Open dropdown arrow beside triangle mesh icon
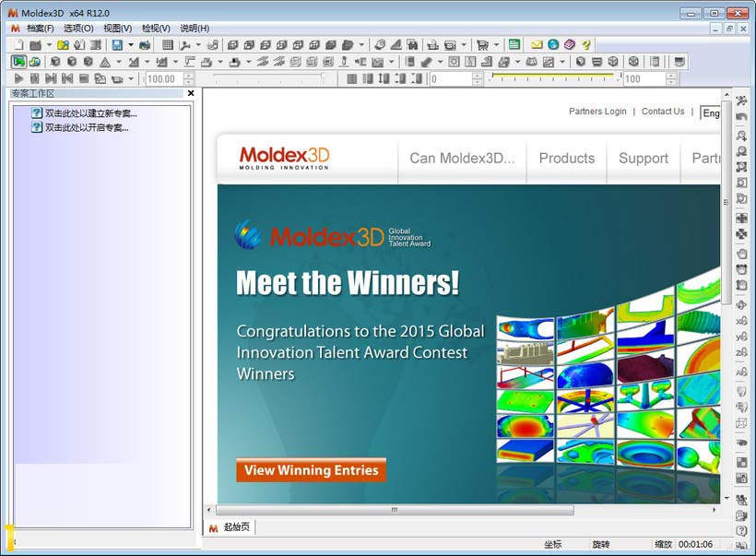Image resolution: width=756 pixels, height=556 pixels. pos(119,62)
